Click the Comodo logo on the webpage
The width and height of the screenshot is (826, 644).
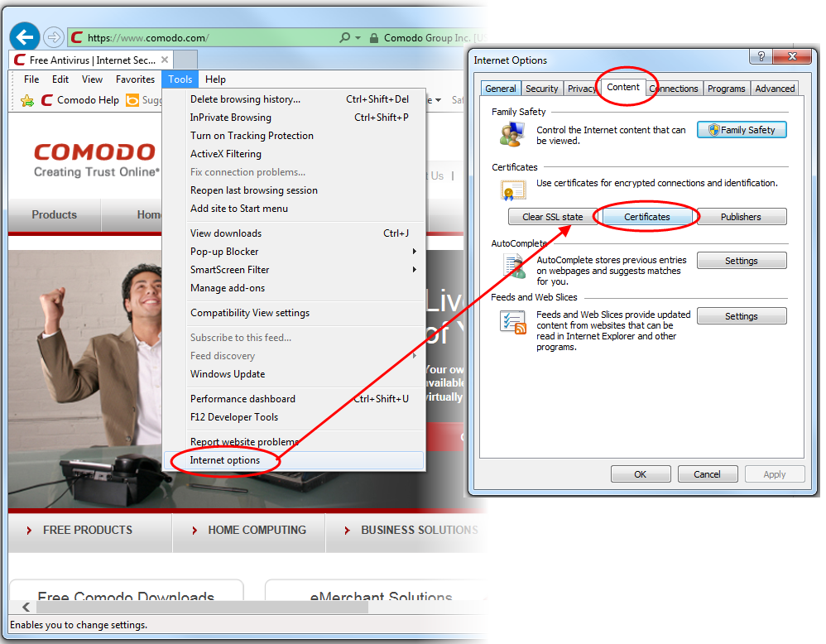pos(96,161)
